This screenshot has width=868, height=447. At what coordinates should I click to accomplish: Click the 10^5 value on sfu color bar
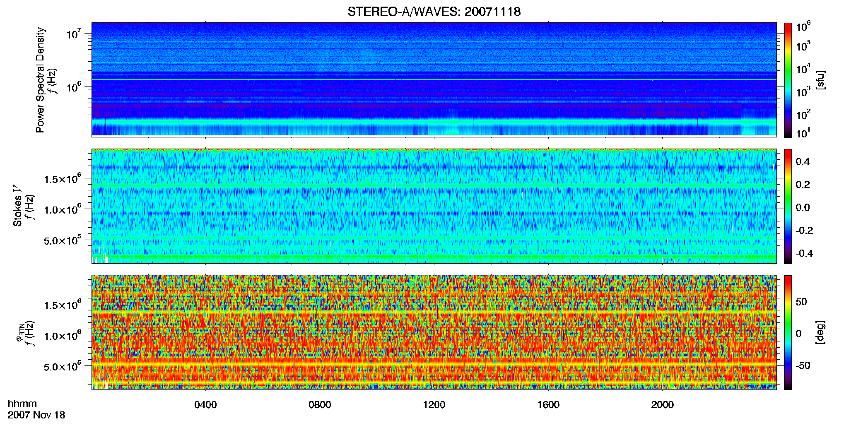803,46
